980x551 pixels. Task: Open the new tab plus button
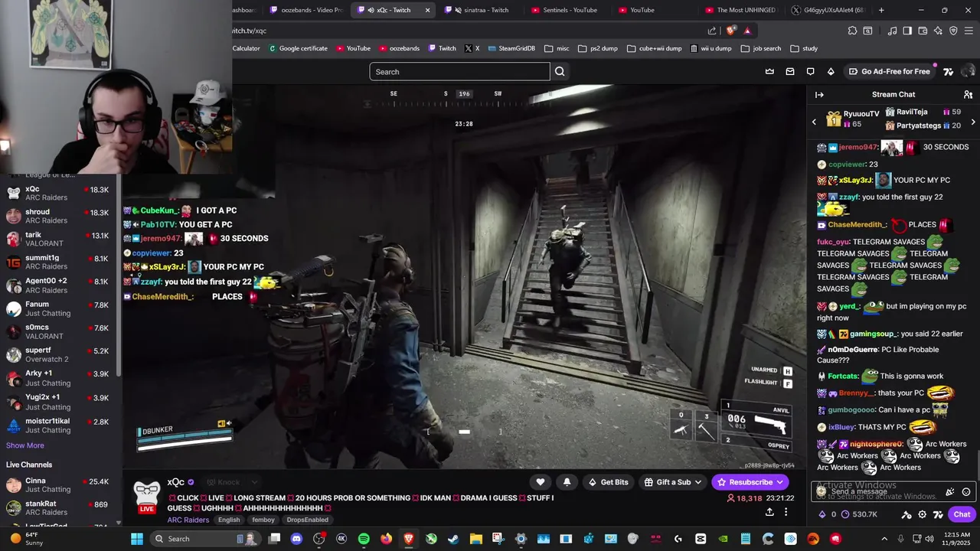[881, 10]
